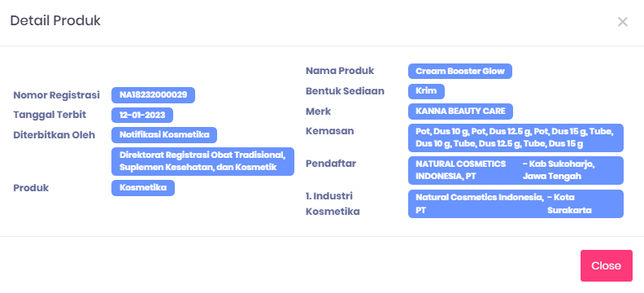Select the KANNA BEAUTY CARE brand badge
The height and width of the screenshot is (293, 644).
[x=460, y=112]
